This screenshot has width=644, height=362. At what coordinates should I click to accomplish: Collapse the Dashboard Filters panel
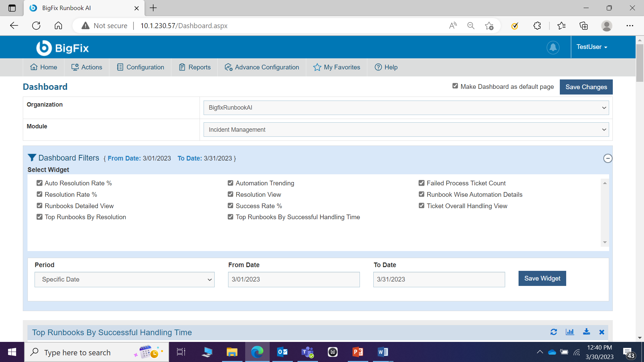pyautogui.click(x=607, y=158)
